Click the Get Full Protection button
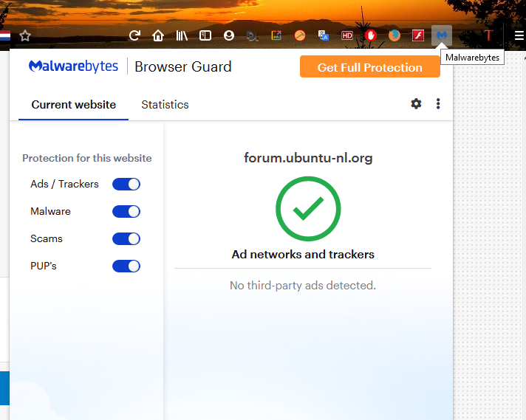This screenshot has height=420, width=526. 369,66
